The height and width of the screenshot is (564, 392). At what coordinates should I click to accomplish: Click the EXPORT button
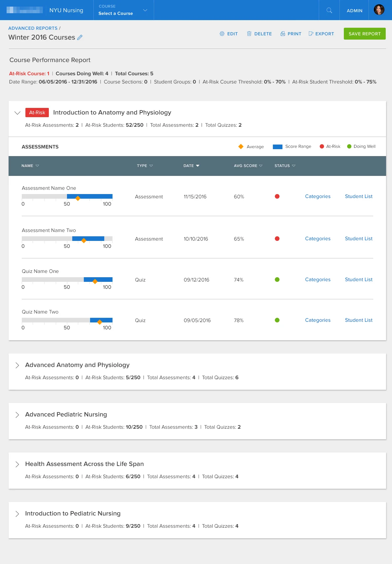click(321, 34)
